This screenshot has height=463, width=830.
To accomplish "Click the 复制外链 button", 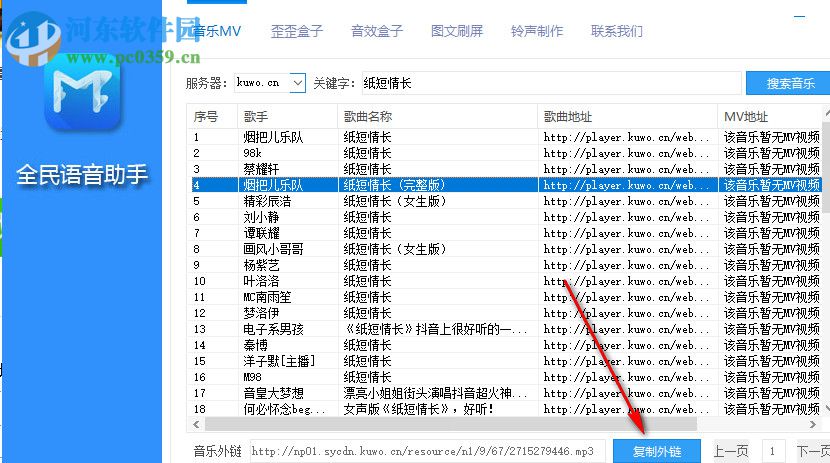I will tap(657, 451).
